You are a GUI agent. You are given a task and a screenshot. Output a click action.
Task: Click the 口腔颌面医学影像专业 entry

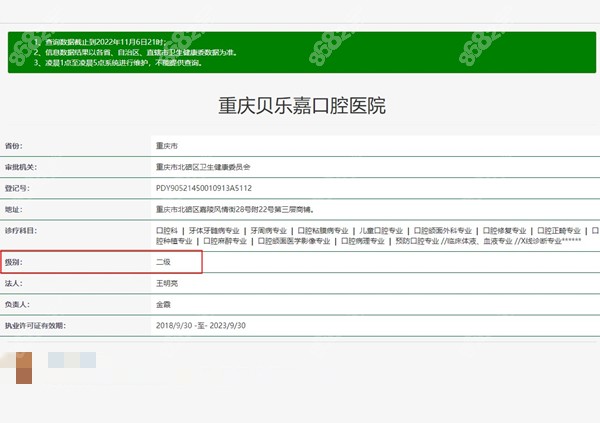coord(294,241)
